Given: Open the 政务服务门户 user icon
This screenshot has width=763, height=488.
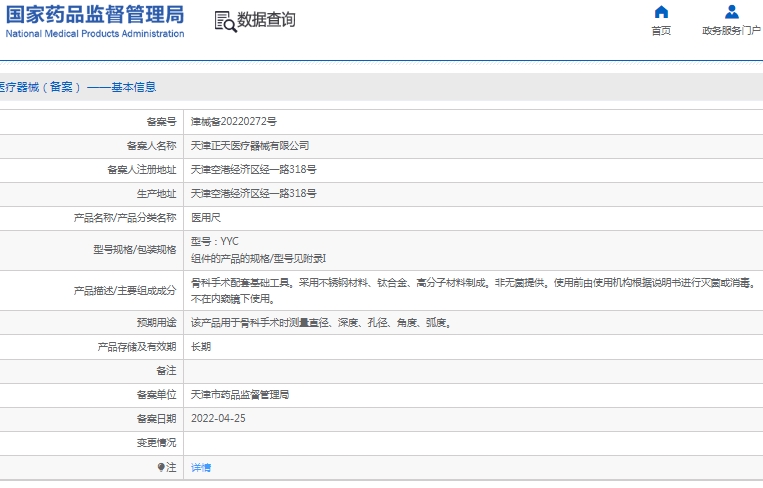Looking at the screenshot, I should pyautogui.click(x=731, y=12).
